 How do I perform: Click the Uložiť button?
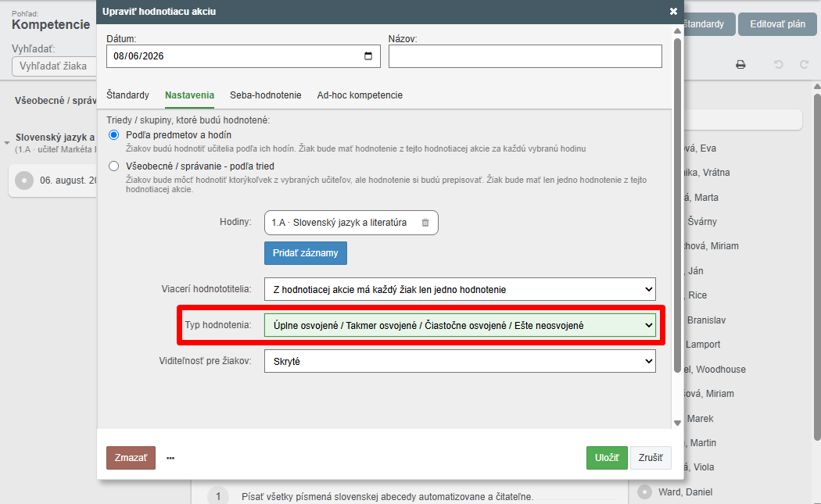tap(607, 458)
